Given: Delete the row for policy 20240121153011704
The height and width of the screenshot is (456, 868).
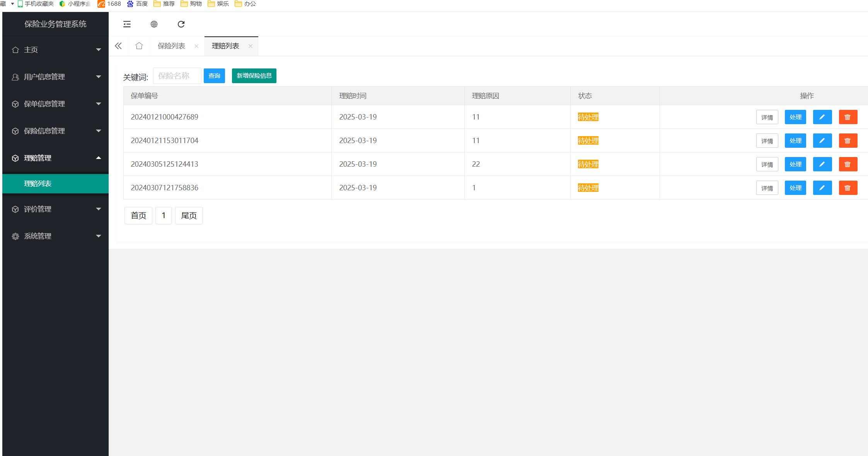Looking at the screenshot, I should pos(848,141).
